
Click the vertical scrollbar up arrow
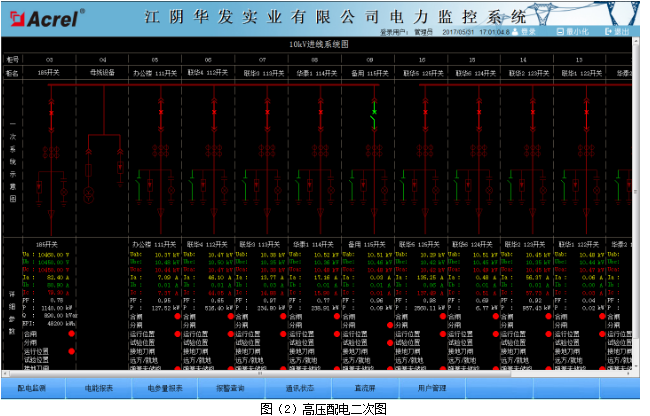click(635, 41)
